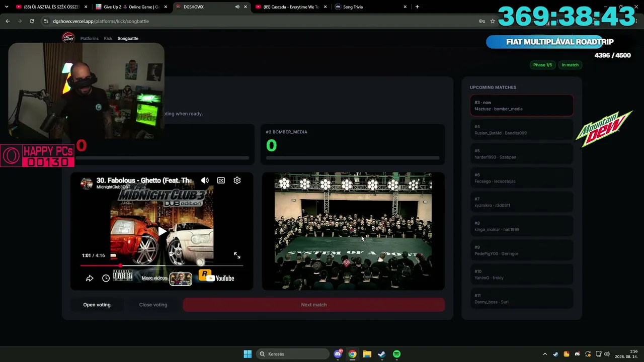644x362 pixels.
Task: Select match #8 kinga_molnar vs hati1999
Action: (522, 226)
